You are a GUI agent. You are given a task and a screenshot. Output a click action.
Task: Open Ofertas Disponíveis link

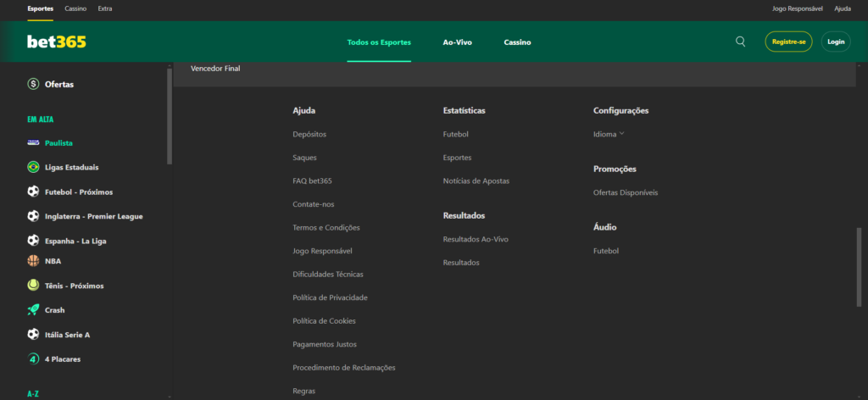(x=626, y=192)
